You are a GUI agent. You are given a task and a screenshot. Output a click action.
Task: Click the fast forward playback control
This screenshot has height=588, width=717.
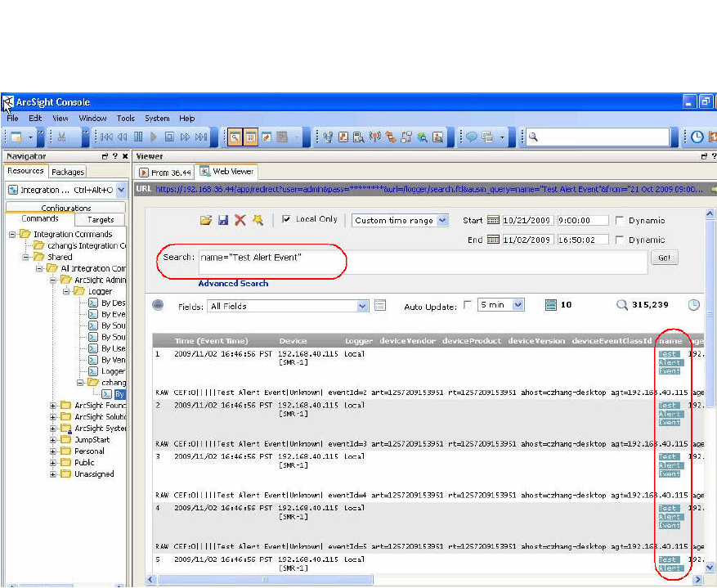coord(185,137)
